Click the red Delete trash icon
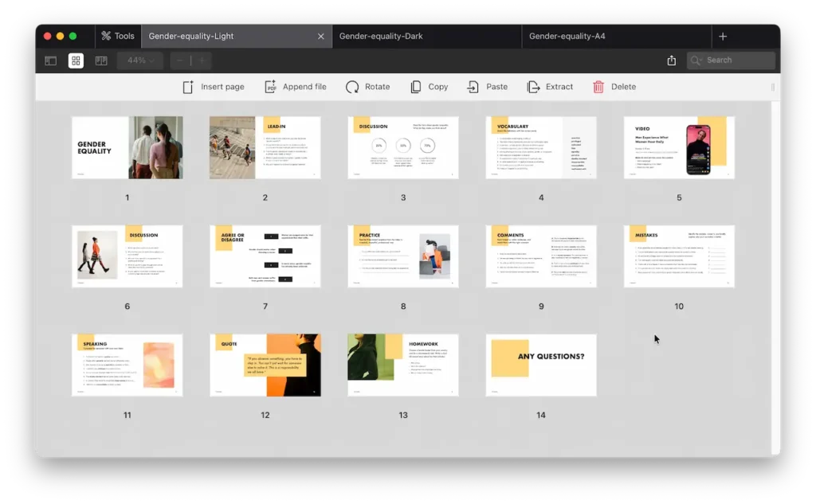Viewport: 816px width, 504px height. 598,87
